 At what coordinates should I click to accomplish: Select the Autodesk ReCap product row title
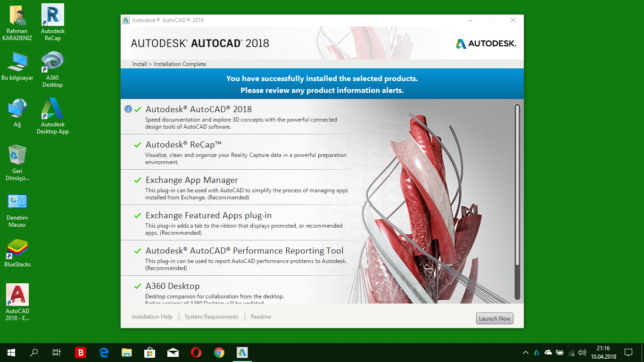click(x=183, y=144)
